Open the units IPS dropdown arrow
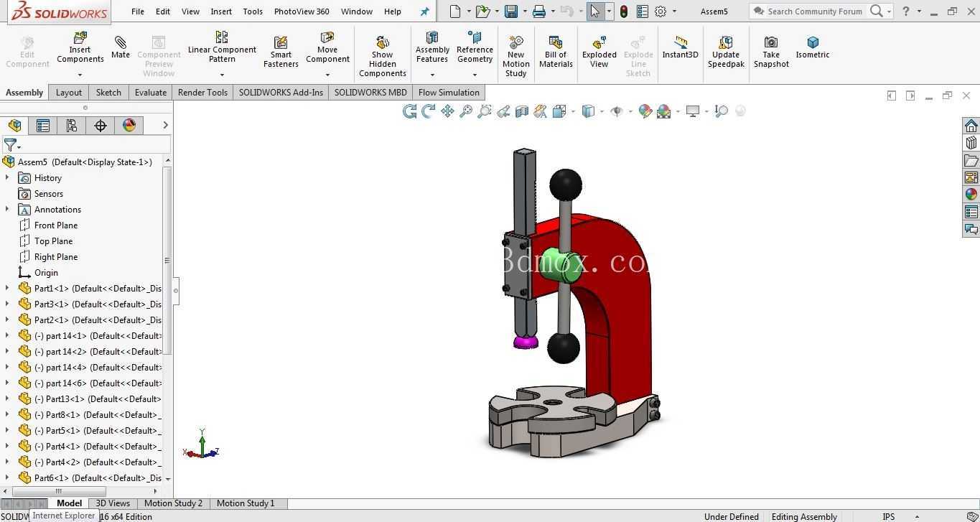Viewport: 980px width, 522px height. point(917,517)
